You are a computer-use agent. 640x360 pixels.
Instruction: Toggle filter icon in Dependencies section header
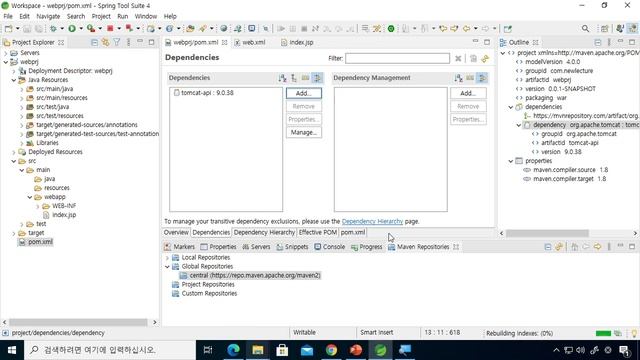(317, 78)
